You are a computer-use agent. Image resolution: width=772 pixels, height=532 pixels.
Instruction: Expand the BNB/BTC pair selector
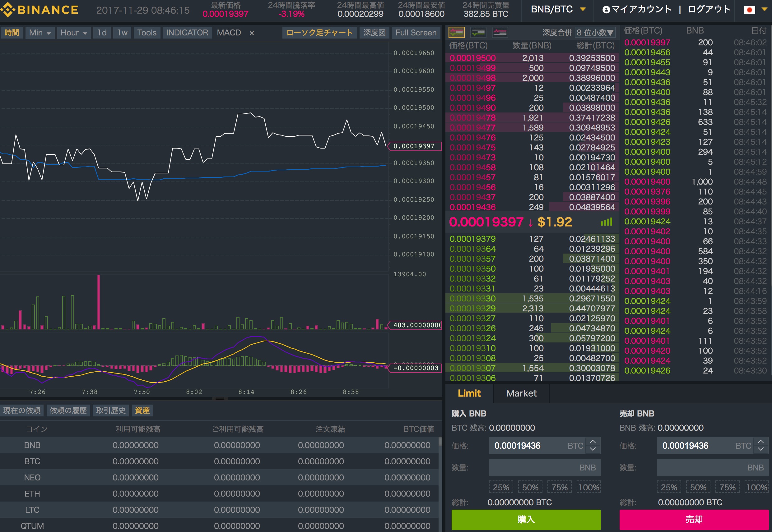[x=558, y=9]
